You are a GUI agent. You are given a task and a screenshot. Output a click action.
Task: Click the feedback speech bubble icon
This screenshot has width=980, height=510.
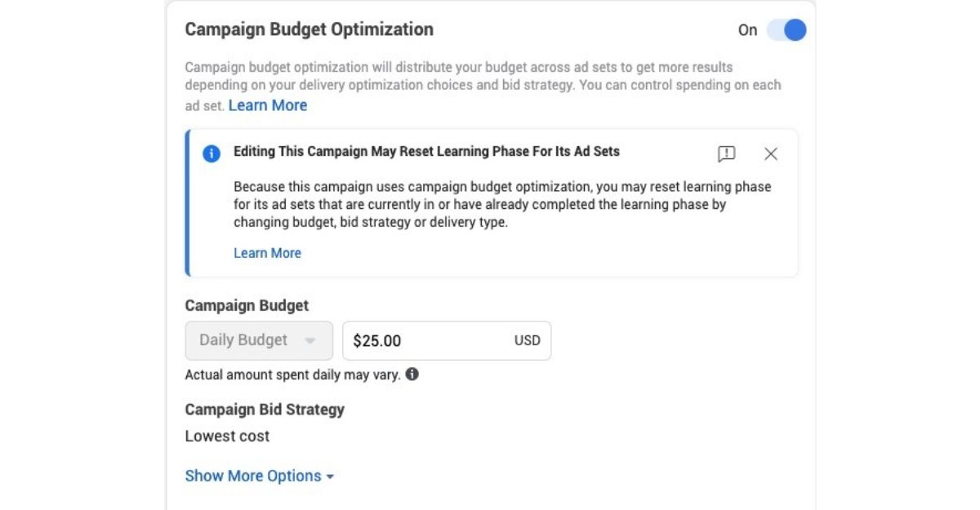pos(726,153)
